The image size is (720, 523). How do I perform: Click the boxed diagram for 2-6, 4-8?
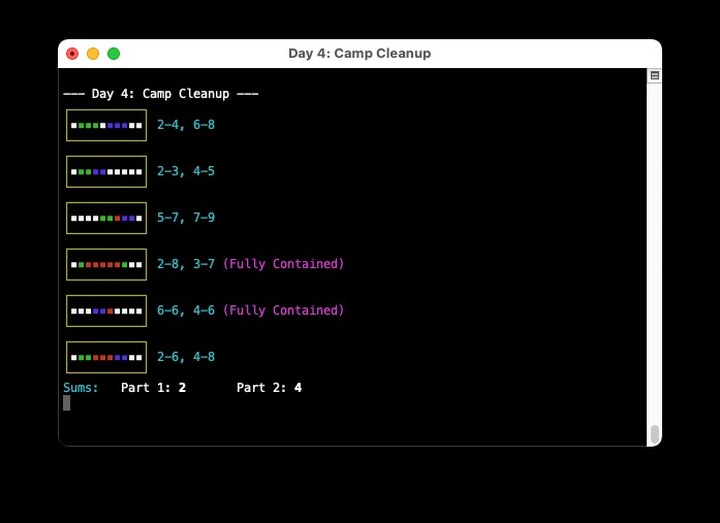[x=107, y=357]
